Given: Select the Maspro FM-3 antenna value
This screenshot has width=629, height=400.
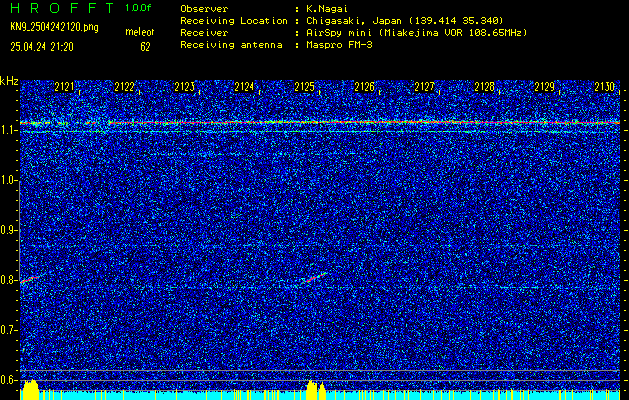Looking at the screenshot, I should tap(339, 45).
